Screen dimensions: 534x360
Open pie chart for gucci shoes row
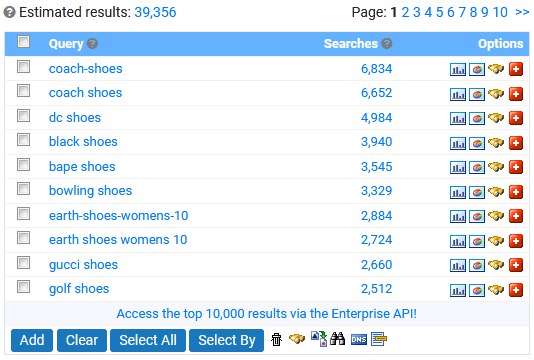[477, 266]
